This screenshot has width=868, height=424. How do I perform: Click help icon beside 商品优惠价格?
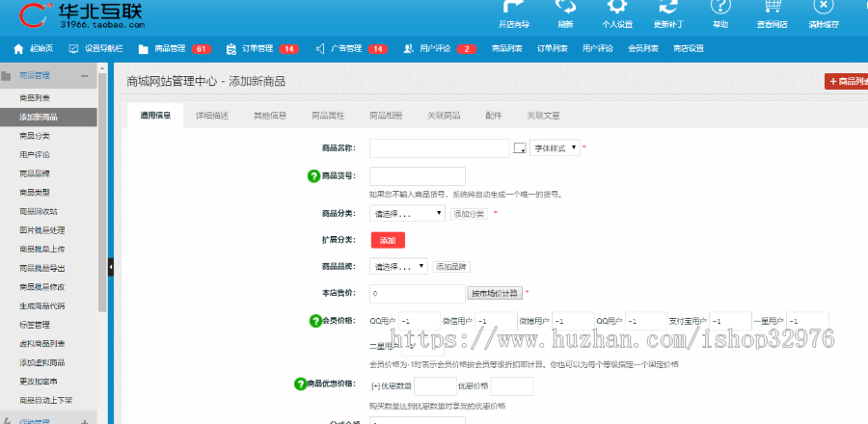(300, 384)
